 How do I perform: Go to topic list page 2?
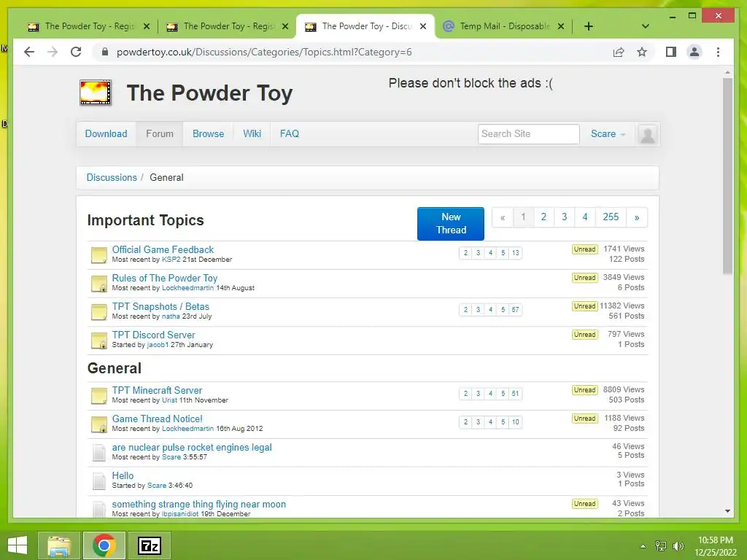coord(543,217)
